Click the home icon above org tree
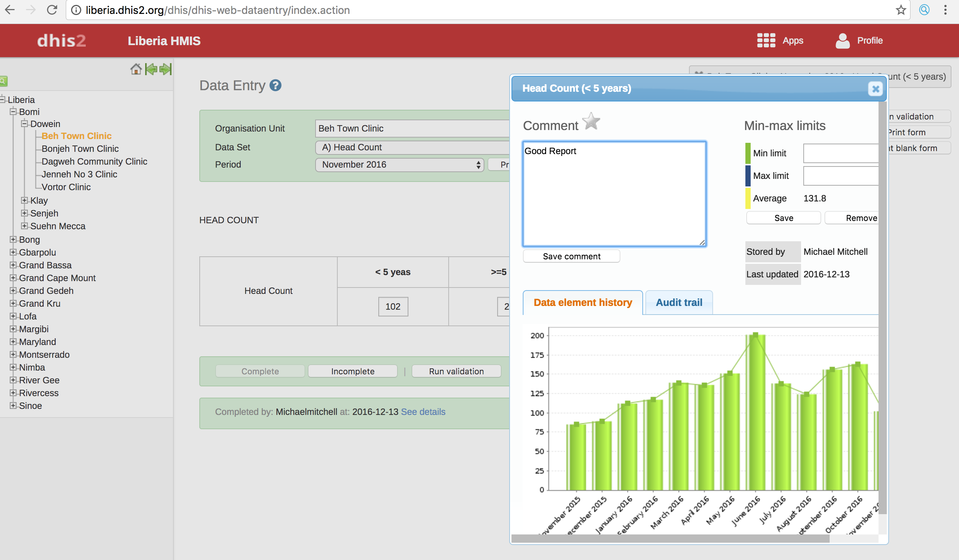The height and width of the screenshot is (560, 959). click(x=136, y=69)
